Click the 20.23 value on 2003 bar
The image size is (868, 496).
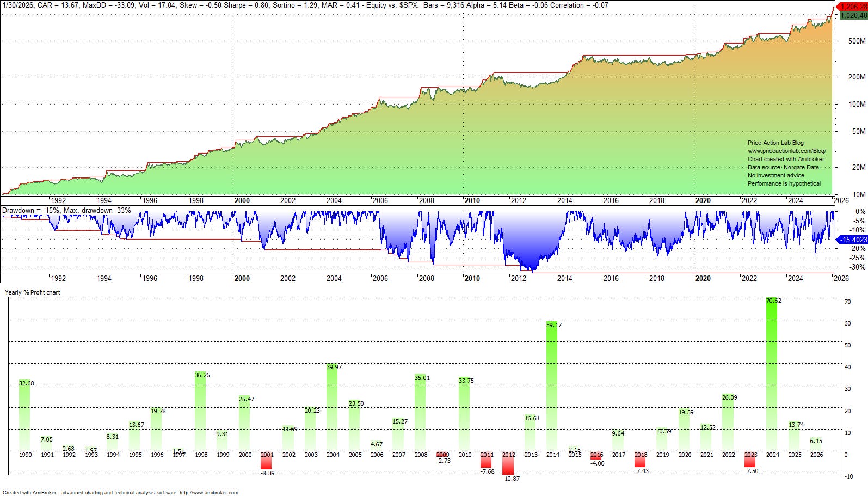[x=312, y=411]
